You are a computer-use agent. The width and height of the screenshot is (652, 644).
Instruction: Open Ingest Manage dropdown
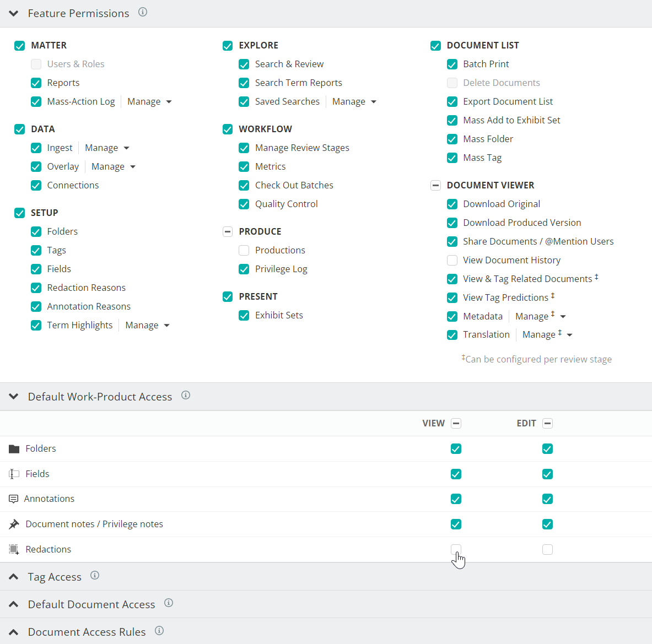(x=107, y=148)
